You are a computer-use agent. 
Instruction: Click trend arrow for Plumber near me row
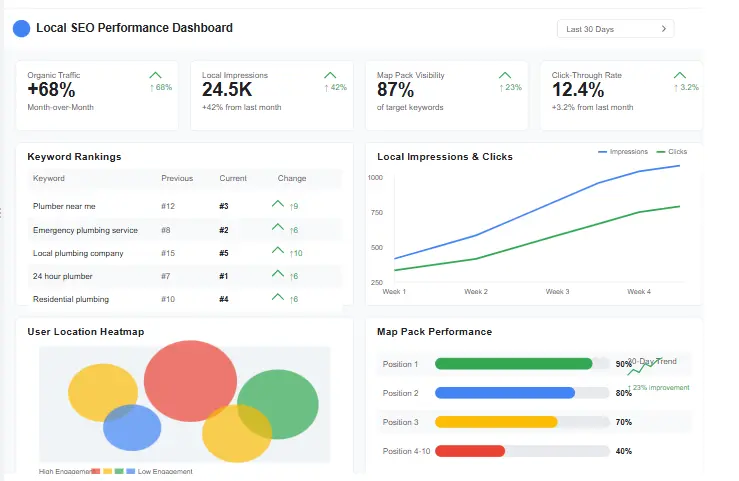278,205
